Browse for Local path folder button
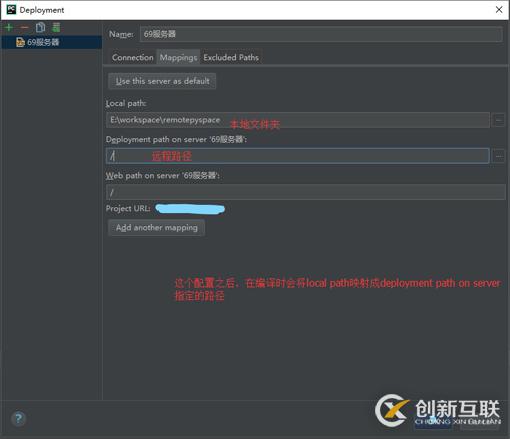The image size is (510, 439). pyautogui.click(x=499, y=120)
